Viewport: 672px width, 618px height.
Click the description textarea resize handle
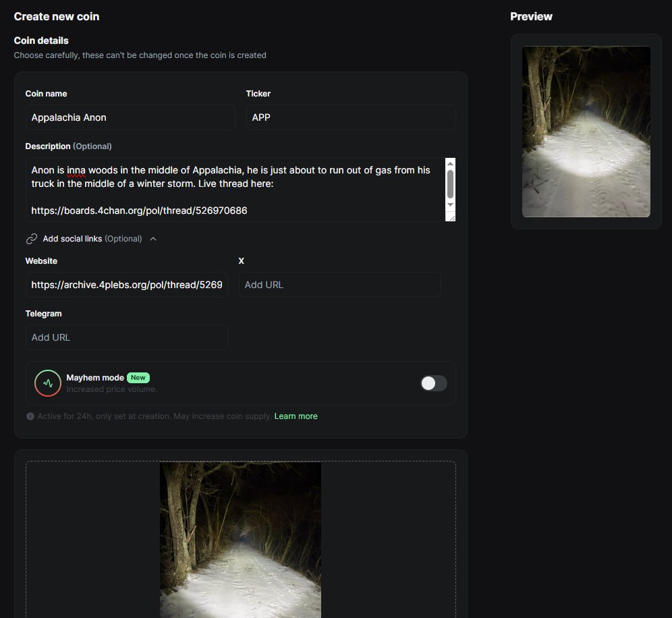[452, 218]
